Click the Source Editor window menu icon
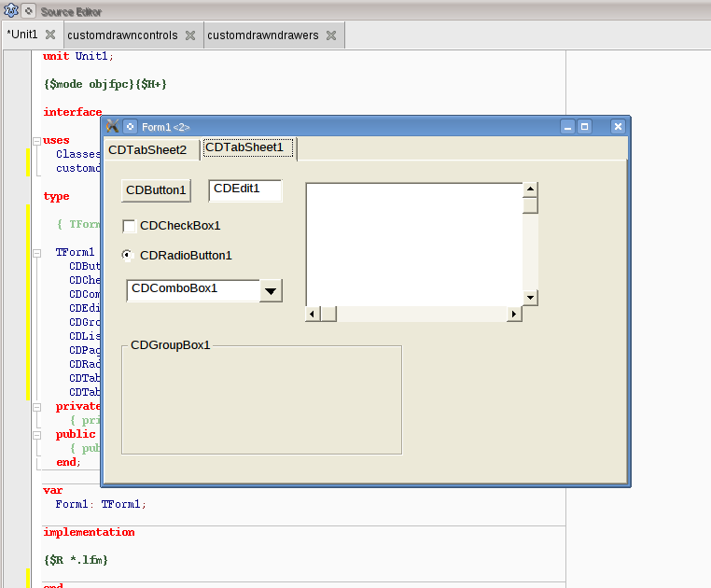Screen dimensions: 711x588 click(x=11, y=11)
